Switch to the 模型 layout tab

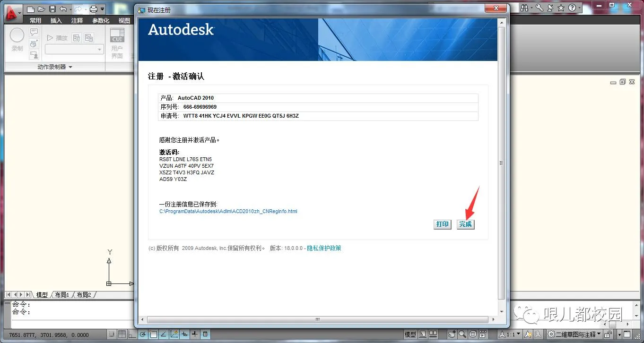(42, 294)
